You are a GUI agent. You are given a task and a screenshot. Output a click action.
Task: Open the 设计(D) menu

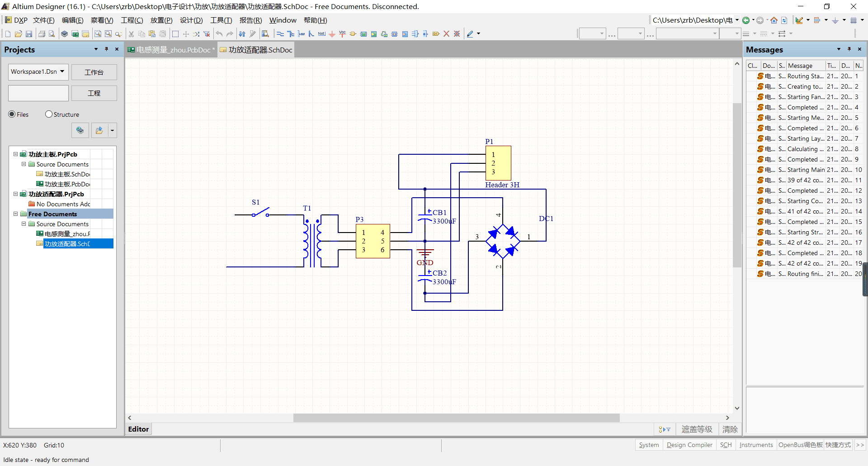(191, 20)
